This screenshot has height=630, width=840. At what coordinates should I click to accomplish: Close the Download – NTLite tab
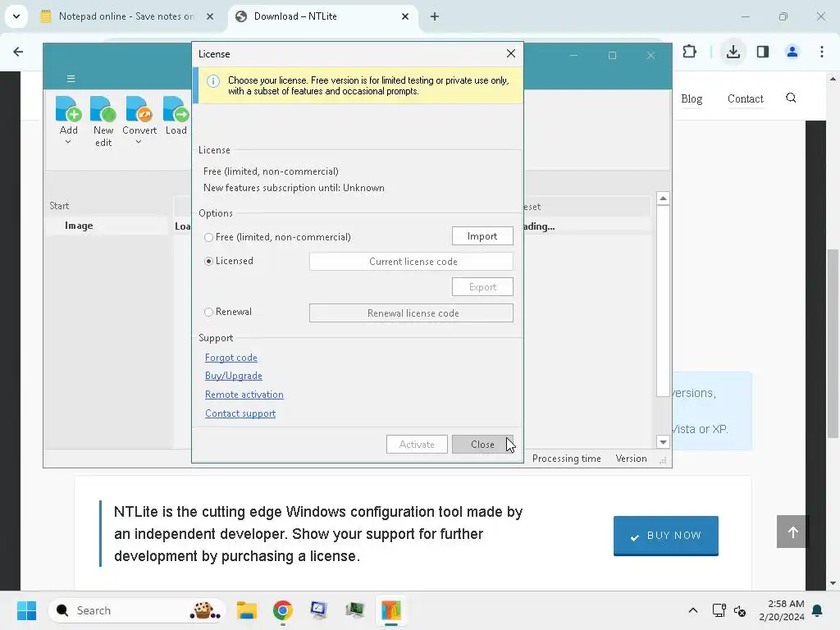405,16
